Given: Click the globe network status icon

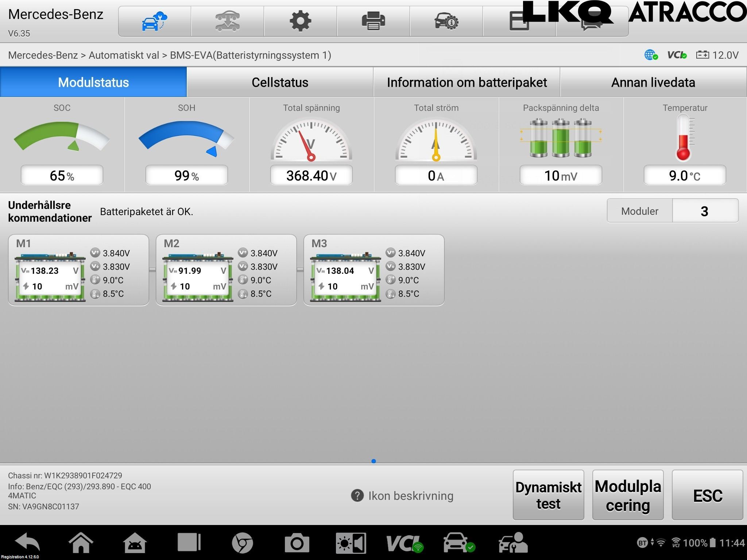Looking at the screenshot, I should point(651,55).
